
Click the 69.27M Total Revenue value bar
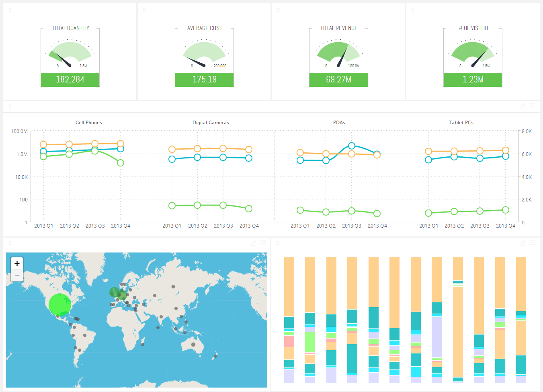[338, 80]
